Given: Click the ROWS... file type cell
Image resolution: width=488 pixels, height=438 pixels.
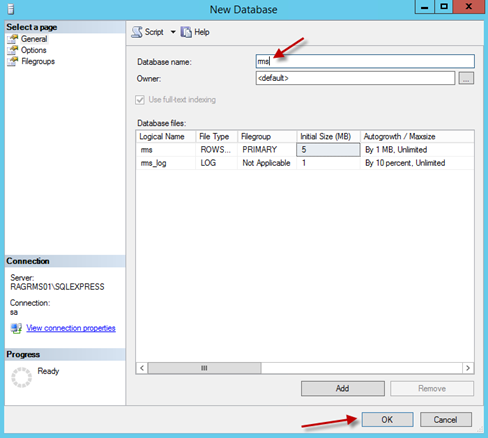Looking at the screenshot, I should [x=216, y=150].
